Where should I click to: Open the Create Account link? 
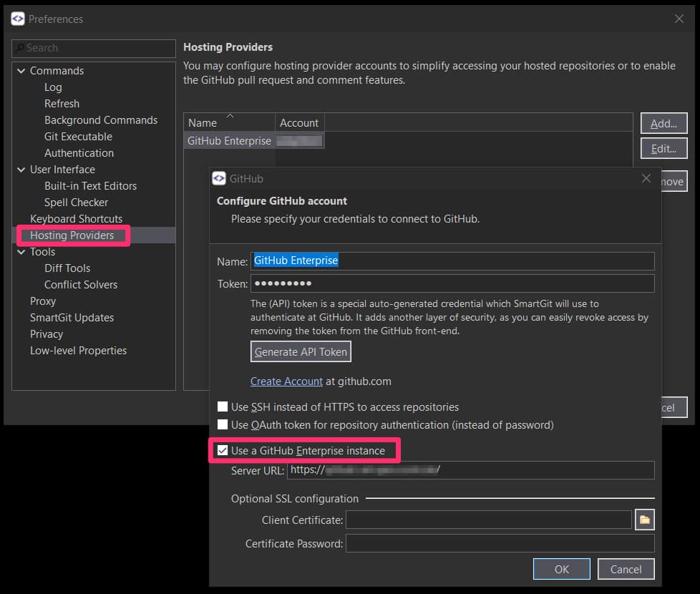(x=286, y=381)
